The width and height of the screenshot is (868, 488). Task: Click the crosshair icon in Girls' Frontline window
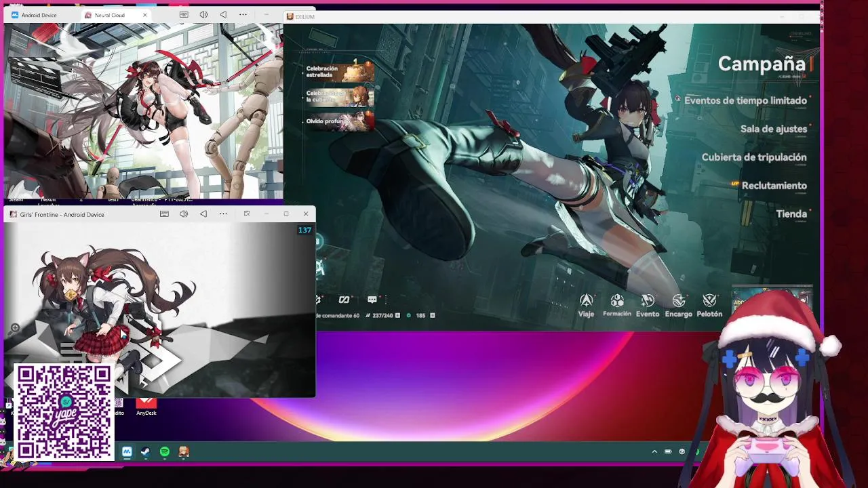pos(15,328)
